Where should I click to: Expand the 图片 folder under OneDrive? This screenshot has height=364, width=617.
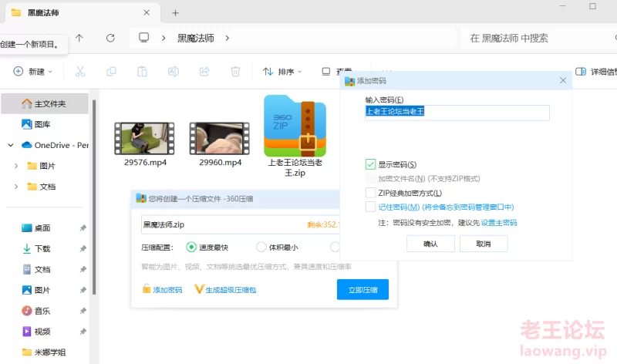(x=16, y=166)
